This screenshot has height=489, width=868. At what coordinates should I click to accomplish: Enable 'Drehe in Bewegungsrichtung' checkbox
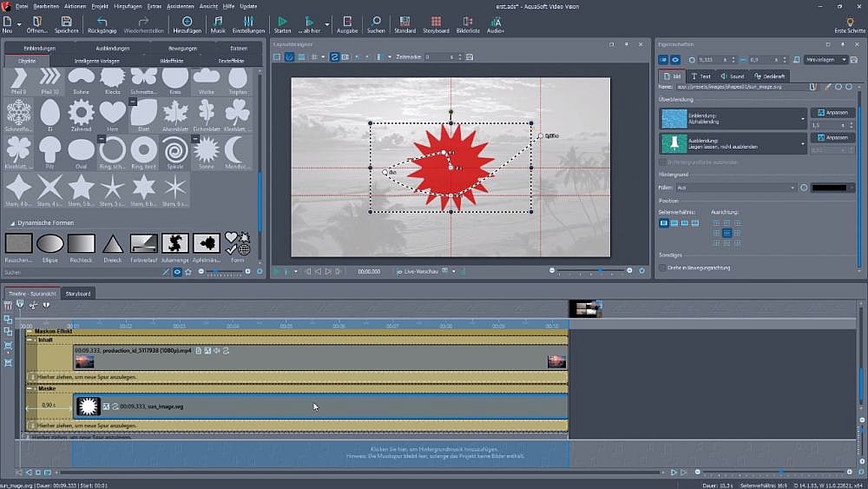pos(664,268)
